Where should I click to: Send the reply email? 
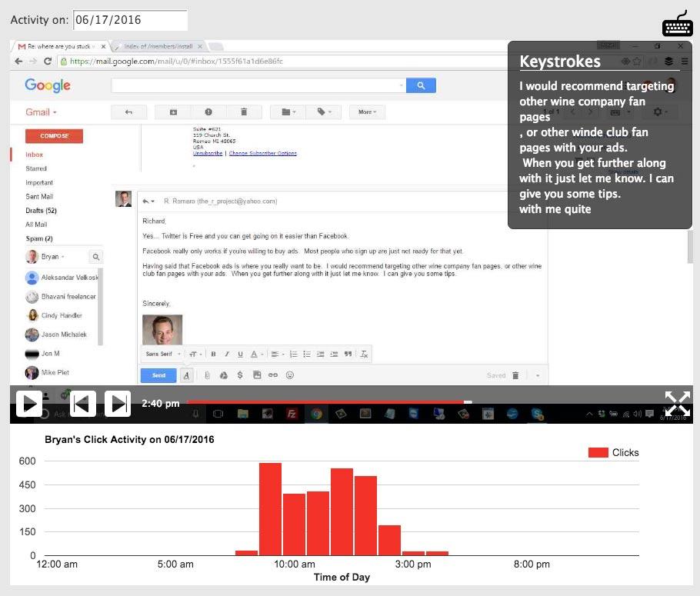tap(158, 375)
